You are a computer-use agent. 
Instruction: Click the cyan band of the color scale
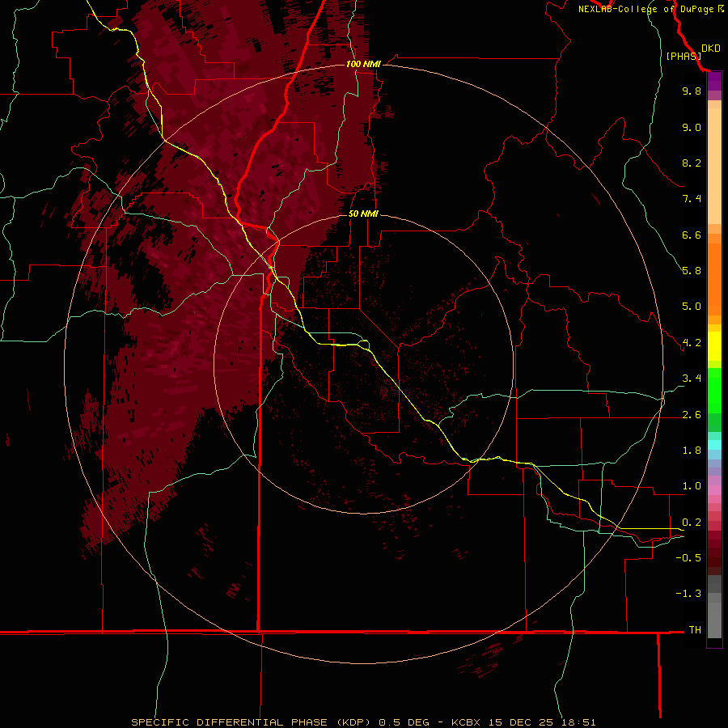pyautogui.click(x=714, y=444)
